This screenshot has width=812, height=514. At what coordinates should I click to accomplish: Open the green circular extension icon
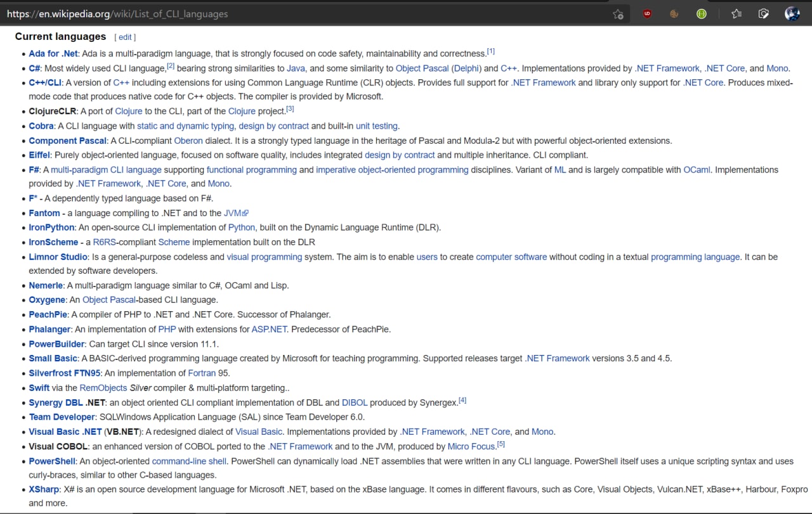click(701, 13)
